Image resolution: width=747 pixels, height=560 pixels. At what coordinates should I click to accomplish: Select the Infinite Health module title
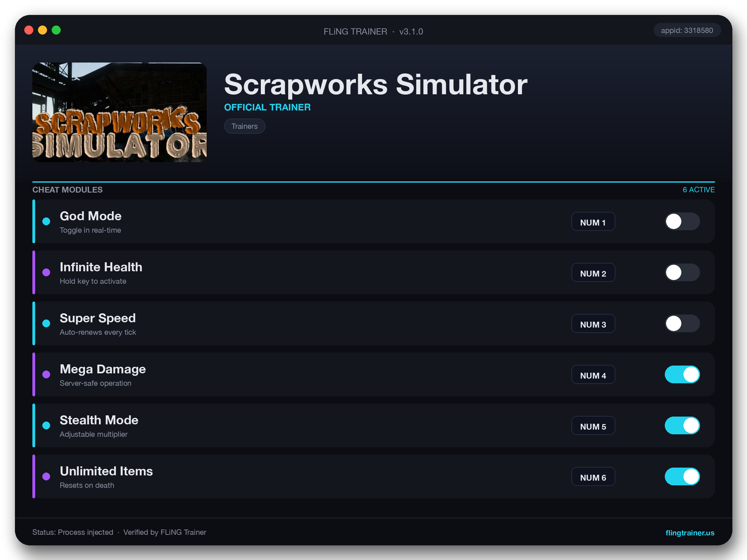click(x=101, y=267)
